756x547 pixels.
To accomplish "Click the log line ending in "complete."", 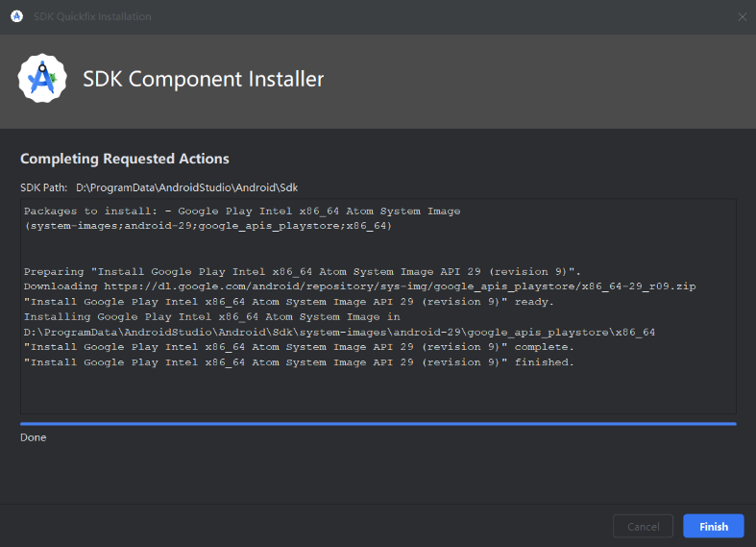I will pyautogui.click(x=299, y=347).
